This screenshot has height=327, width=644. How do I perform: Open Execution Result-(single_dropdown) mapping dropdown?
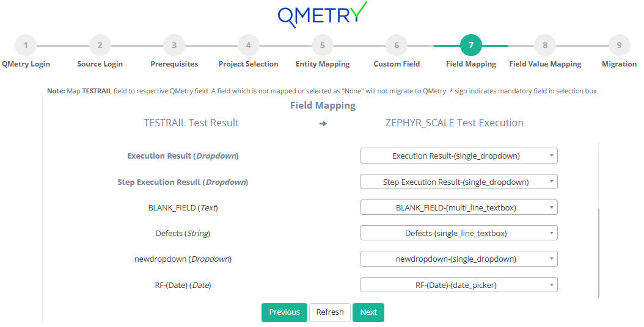point(459,156)
